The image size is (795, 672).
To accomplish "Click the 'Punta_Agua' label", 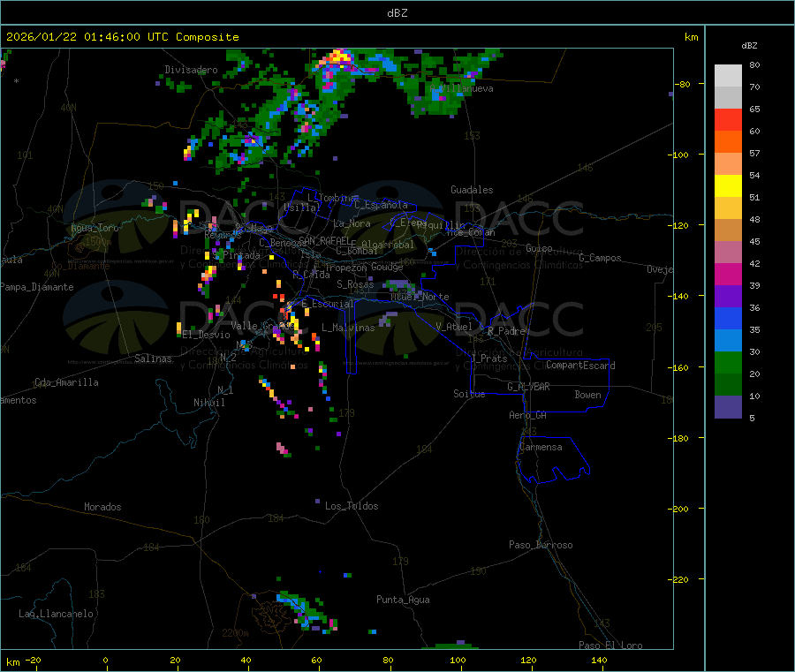I will pyautogui.click(x=403, y=600).
